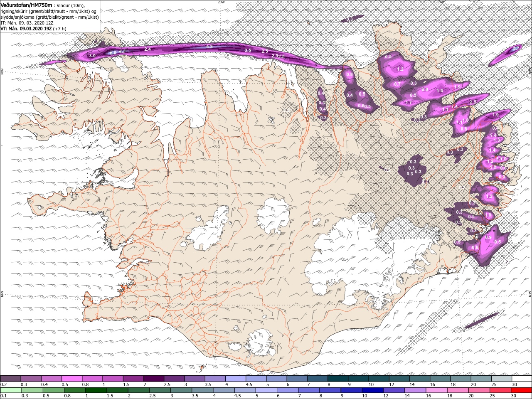Screen dimensions: 532x399
Task: Click the '0.7' snow value in northeast
Action: click(397, 84)
